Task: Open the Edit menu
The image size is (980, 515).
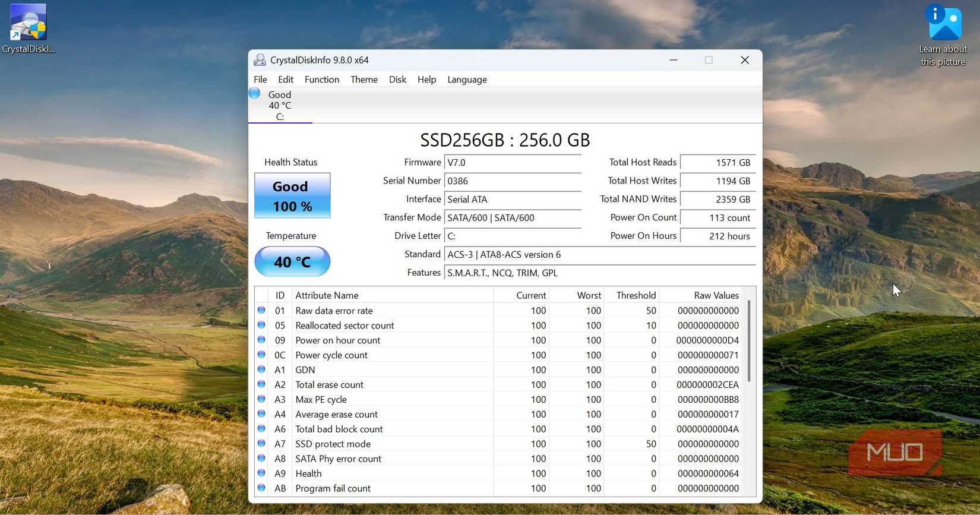Action: click(x=286, y=80)
